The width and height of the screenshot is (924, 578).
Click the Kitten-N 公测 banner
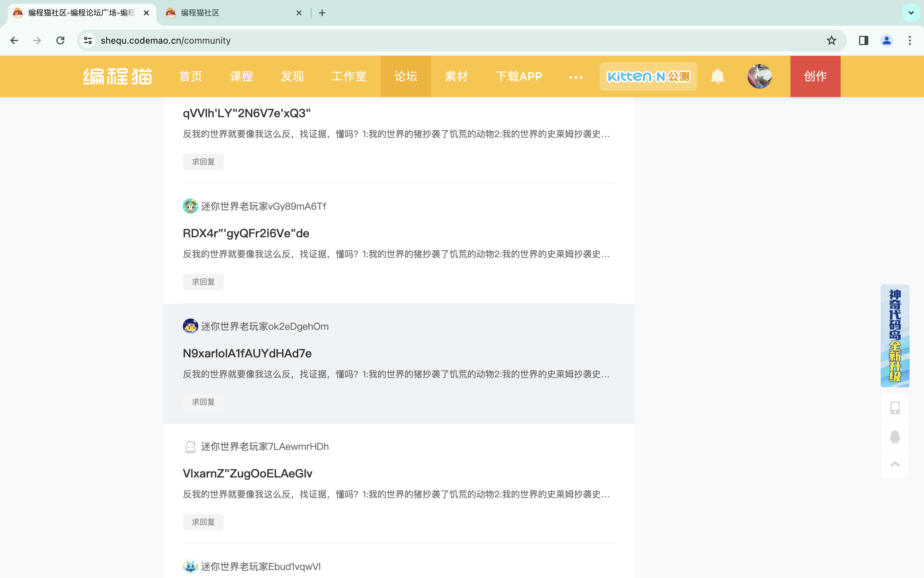click(x=648, y=76)
